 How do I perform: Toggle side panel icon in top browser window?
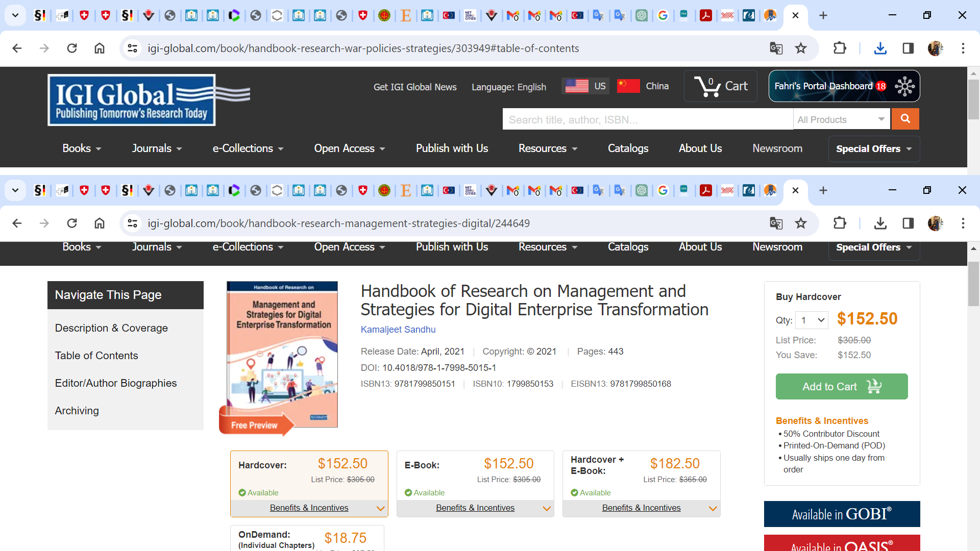point(908,48)
